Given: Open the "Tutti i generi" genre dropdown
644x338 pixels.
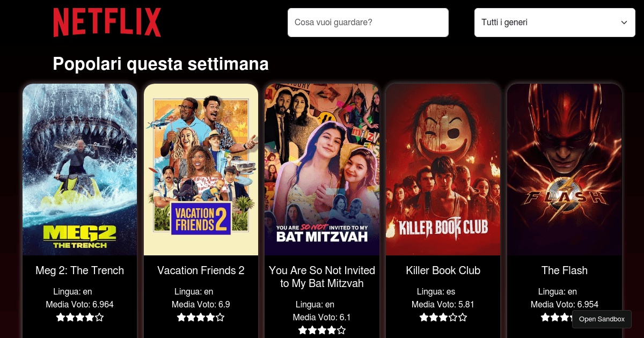Looking at the screenshot, I should [x=555, y=23].
